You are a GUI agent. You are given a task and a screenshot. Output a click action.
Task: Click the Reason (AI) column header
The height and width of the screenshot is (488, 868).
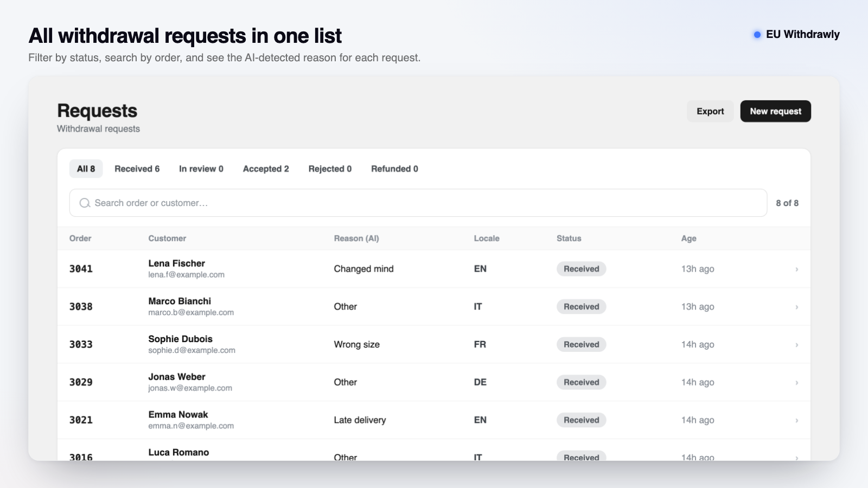pos(356,238)
